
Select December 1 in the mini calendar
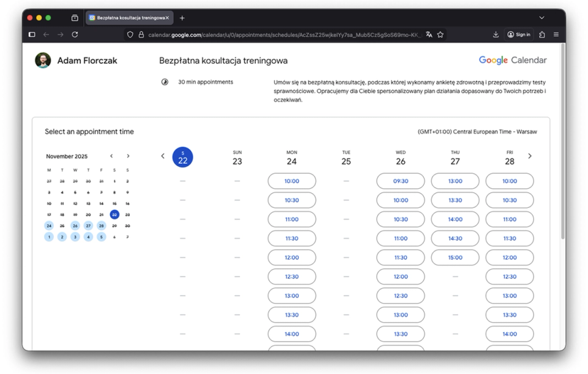[x=49, y=237]
